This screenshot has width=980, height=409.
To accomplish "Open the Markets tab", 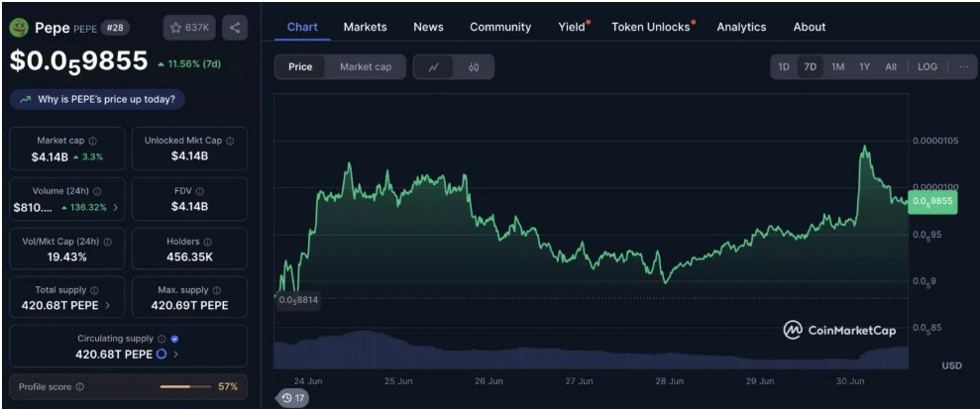I will pos(365,27).
